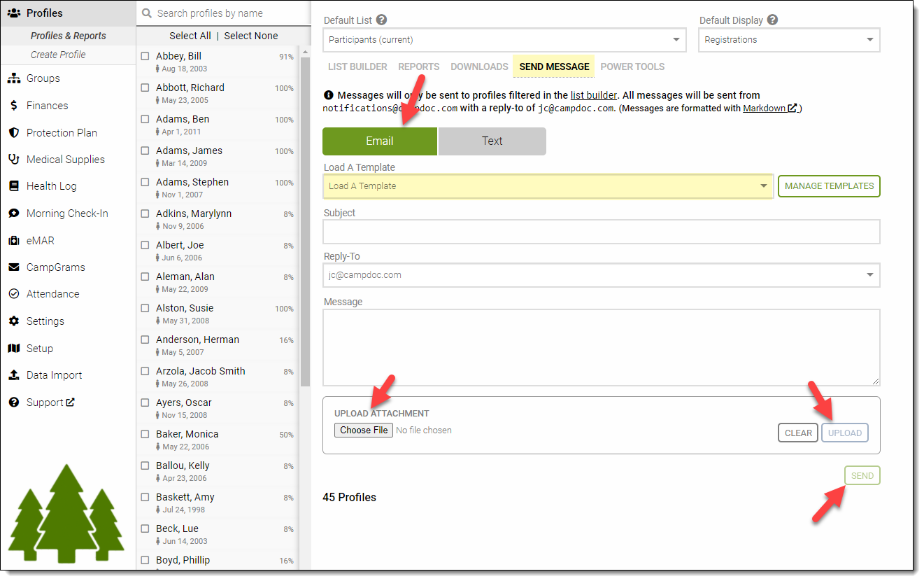The image size is (924, 581).
Task: Select the Adams, James checkbox
Action: pos(145,150)
